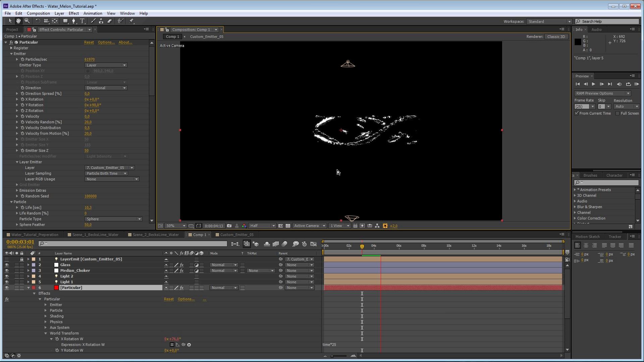Hide the Glass layer with eye icon
The image size is (644, 362).
7,265
